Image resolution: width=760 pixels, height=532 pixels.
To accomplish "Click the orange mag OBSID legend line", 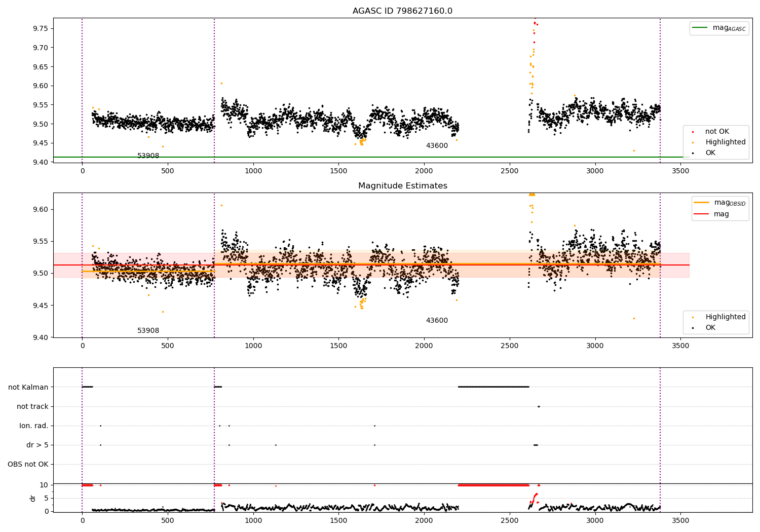I will [702, 203].
